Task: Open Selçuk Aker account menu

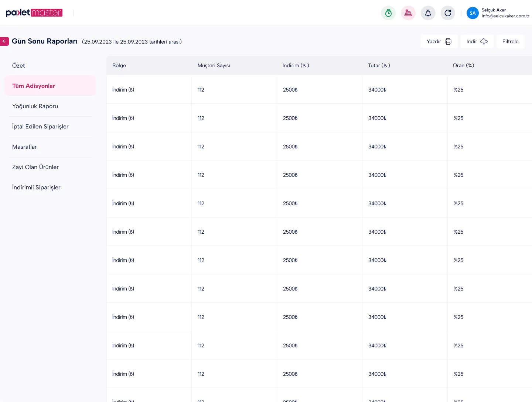Action: [x=498, y=13]
